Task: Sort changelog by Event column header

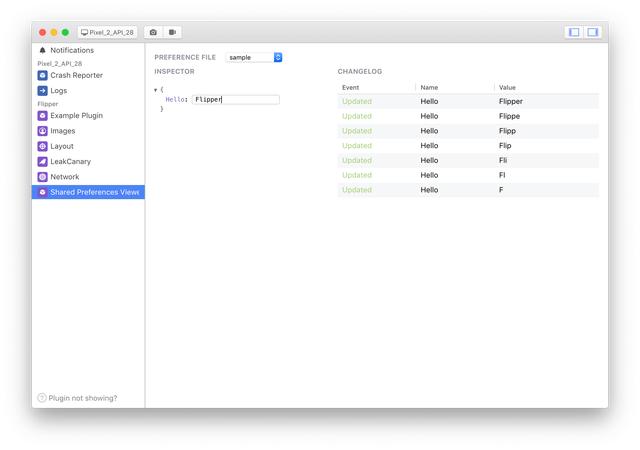Action: click(351, 87)
